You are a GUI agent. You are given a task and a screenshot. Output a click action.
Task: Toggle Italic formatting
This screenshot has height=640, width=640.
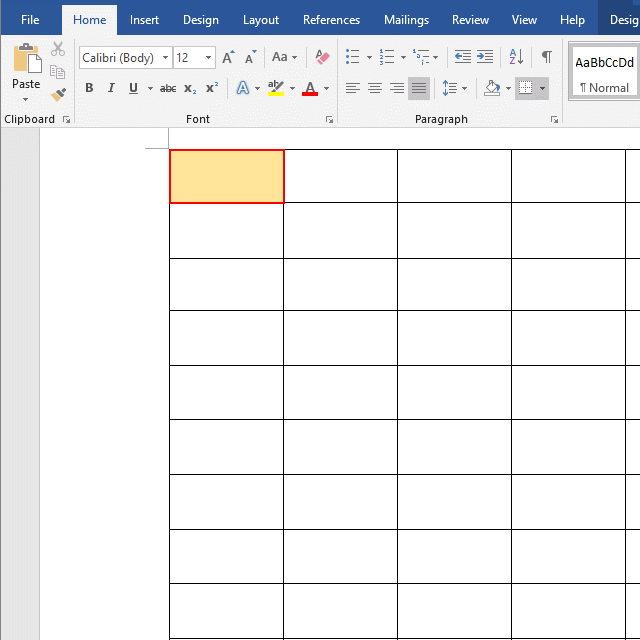tap(111, 88)
